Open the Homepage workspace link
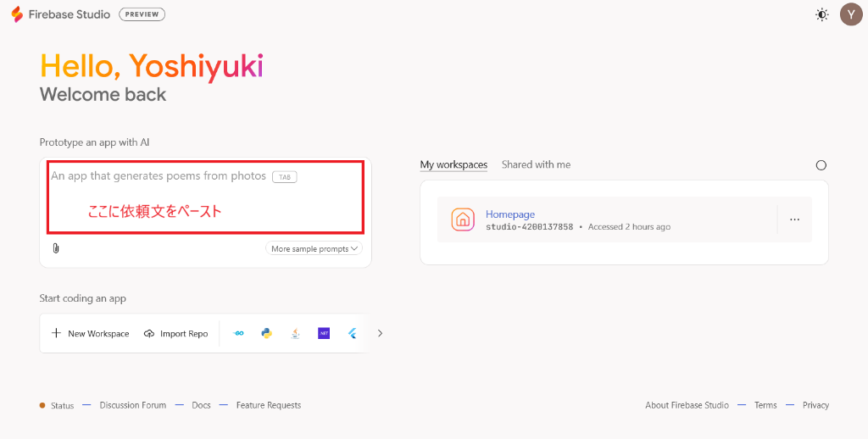 (x=509, y=214)
